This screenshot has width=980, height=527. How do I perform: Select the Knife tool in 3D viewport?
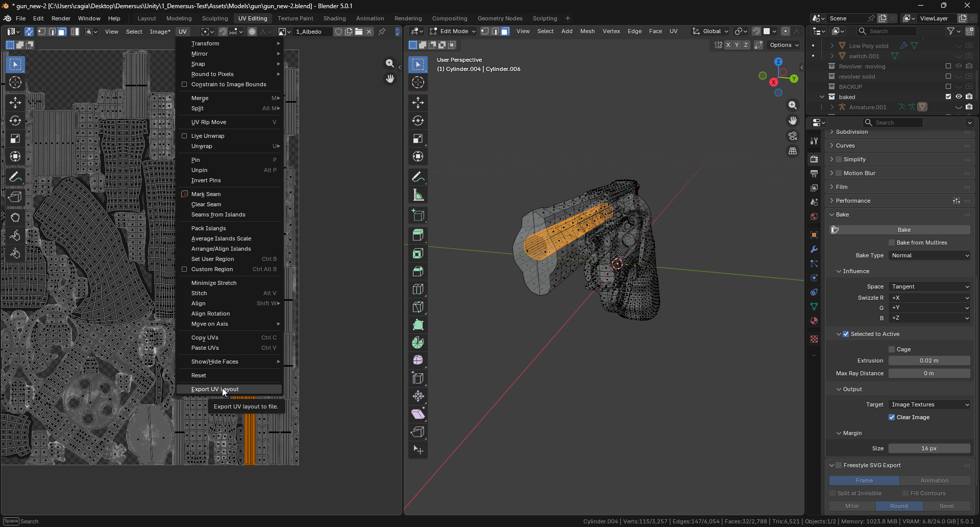click(x=418, y=307)
